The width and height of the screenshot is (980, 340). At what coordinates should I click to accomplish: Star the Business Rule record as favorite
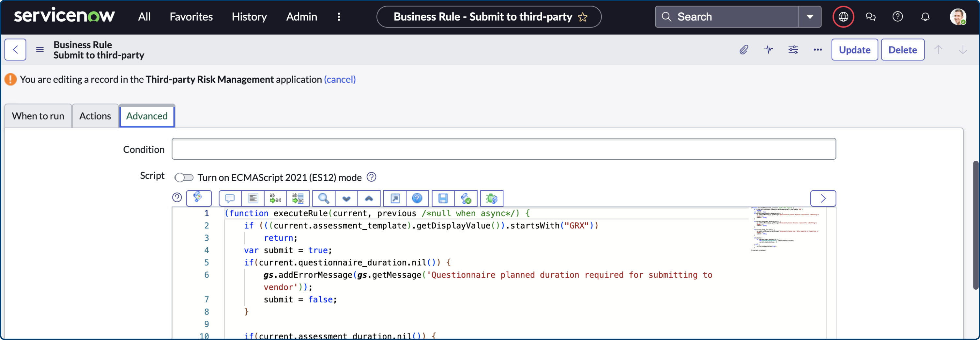pos(583,17)
